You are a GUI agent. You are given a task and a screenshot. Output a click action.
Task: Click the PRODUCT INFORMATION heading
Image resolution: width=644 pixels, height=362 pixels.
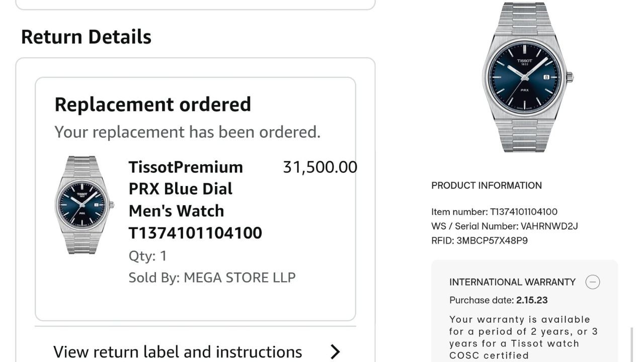click(x=486, y=186)
